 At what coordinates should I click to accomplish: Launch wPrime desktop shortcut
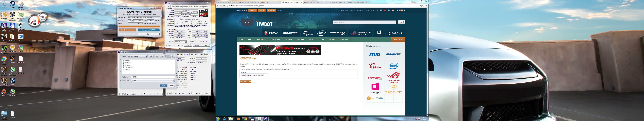(21, 48)
